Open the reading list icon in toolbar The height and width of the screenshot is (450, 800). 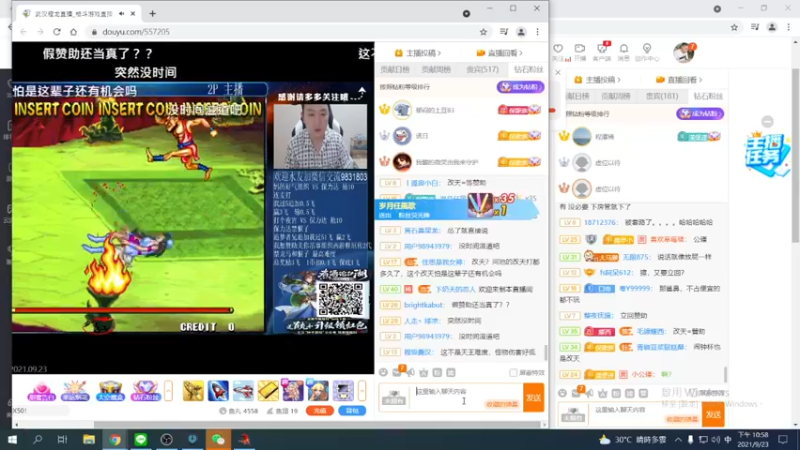coord(504,32)
